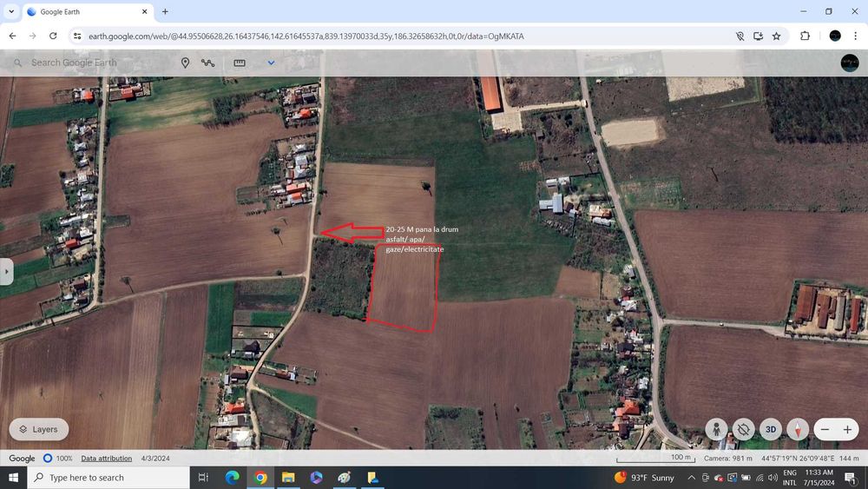Open the Meet Now tray icon

point(705,478)
